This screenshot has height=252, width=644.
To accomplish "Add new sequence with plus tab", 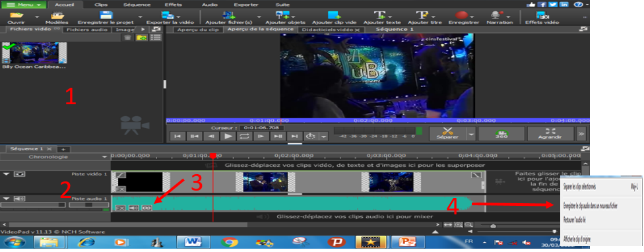I will (63, 149).
